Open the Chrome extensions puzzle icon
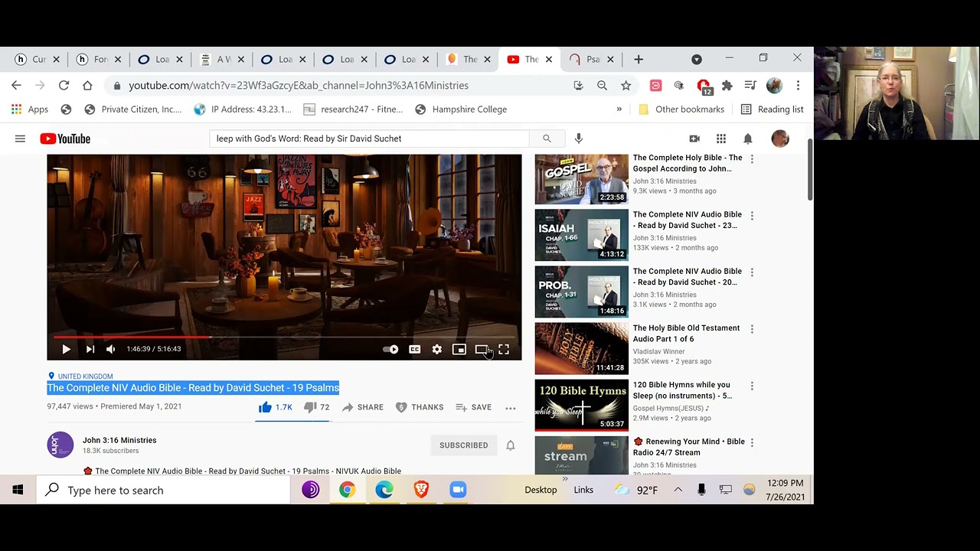 [727, 86]
